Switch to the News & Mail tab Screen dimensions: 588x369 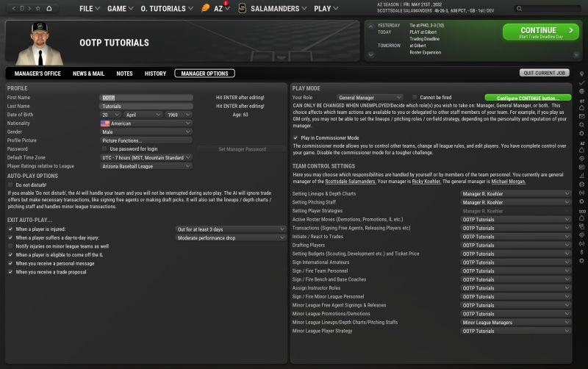[x=88, y=74]
